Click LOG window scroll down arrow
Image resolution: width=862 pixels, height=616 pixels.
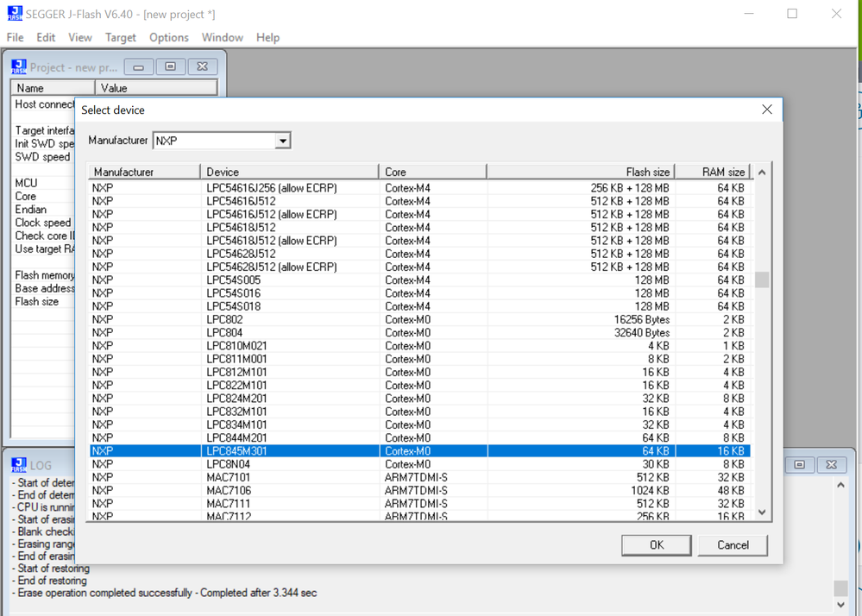pyautogui.click(x=840, y=605)
